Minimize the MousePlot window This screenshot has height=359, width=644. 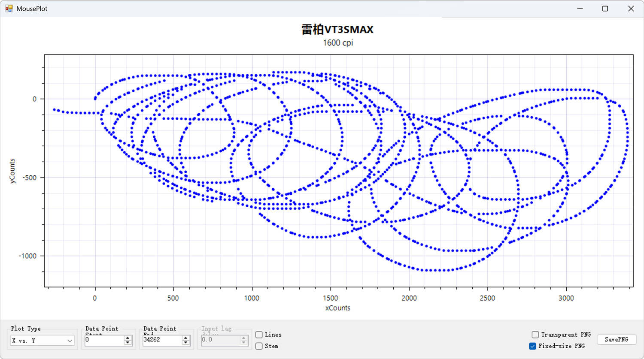point(580,9)
